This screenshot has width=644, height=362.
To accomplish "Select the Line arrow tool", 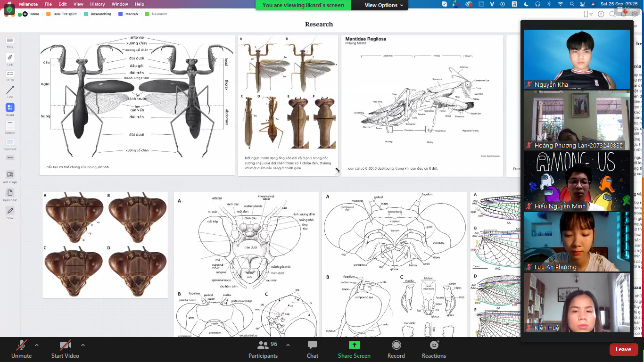I will pos(10,90).
